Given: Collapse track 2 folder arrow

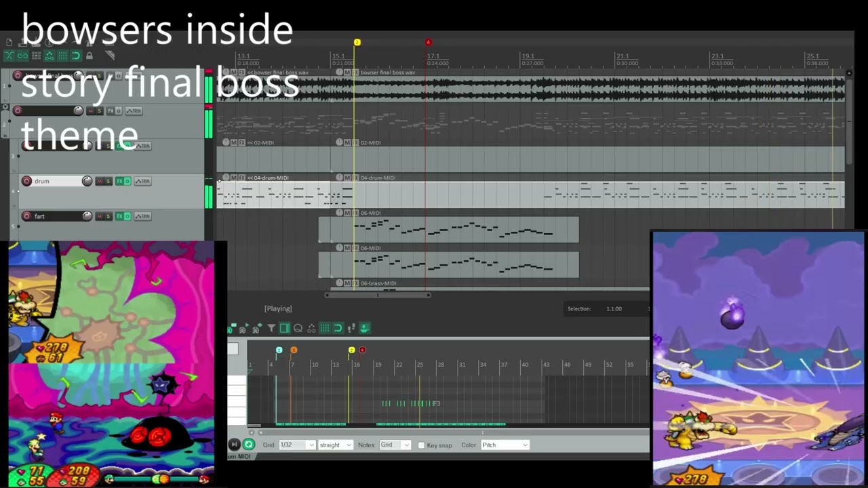Looking at the screenshot, I should 5,106.
